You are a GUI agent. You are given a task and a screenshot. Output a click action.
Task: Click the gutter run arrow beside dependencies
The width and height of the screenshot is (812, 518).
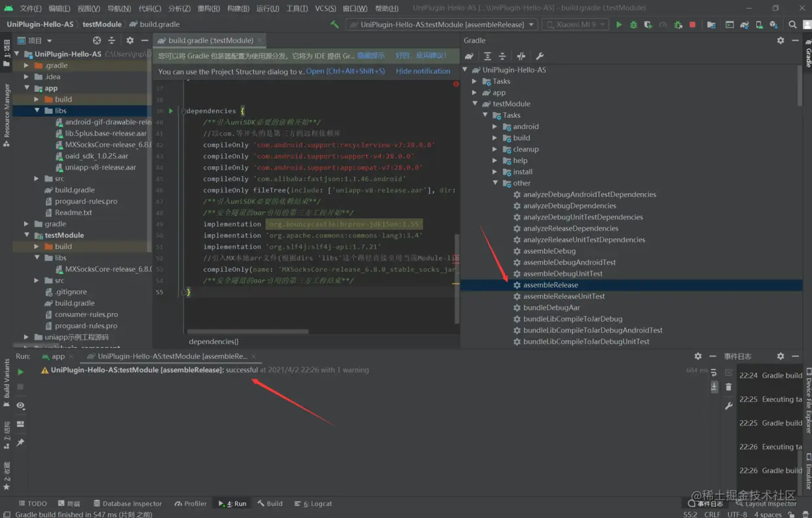point(172,111)
